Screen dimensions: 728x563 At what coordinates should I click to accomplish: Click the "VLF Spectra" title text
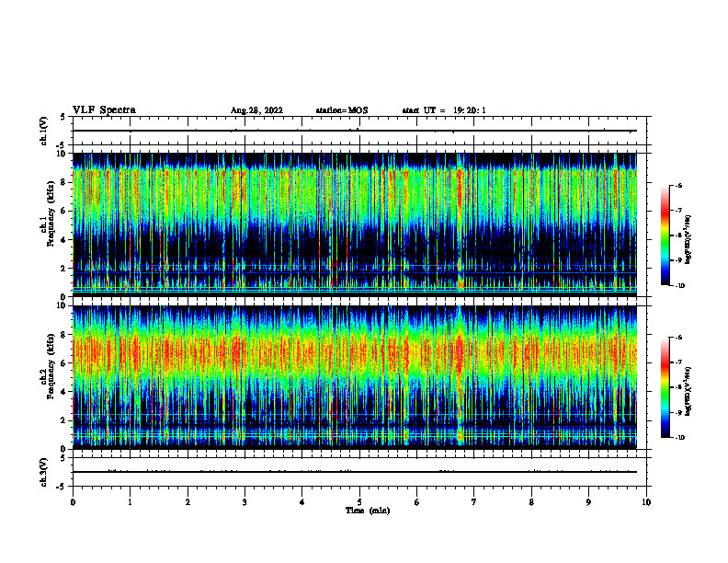(x=104, y=110)
